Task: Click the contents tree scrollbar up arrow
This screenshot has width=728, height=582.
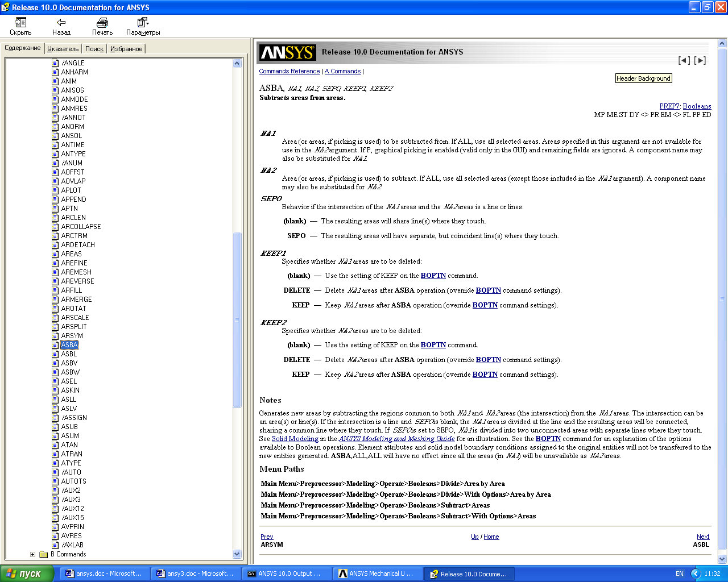Action: click(x=237, y=64)
